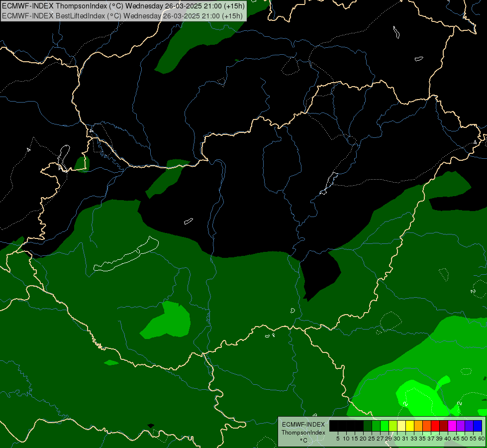Screen dimensions: 487x448
Task: Select the dark green 20–25 legend swatch
Action: (368, 426)
